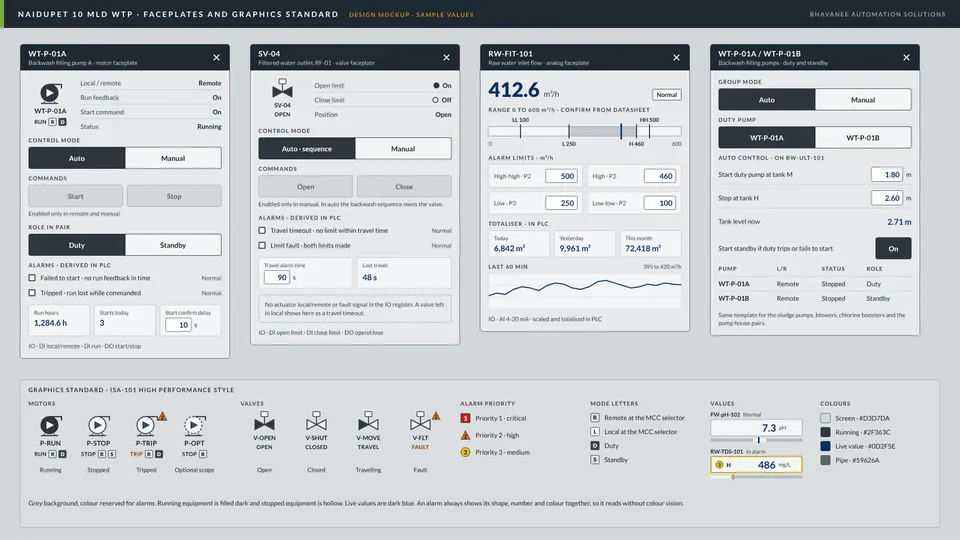Screen dimensions: 960x540
Task: Click the Last 60 min trend chart
Action: pyautogui.click(x=585, y=290)
